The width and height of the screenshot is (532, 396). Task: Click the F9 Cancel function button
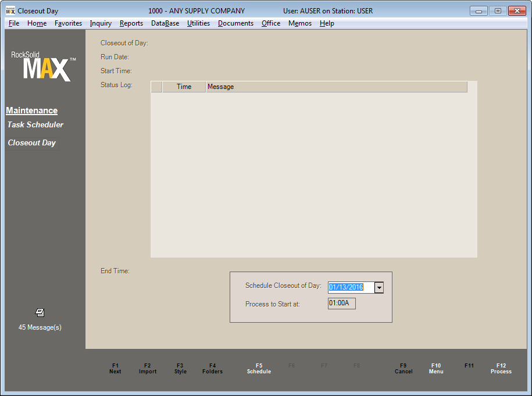(404, 369)
